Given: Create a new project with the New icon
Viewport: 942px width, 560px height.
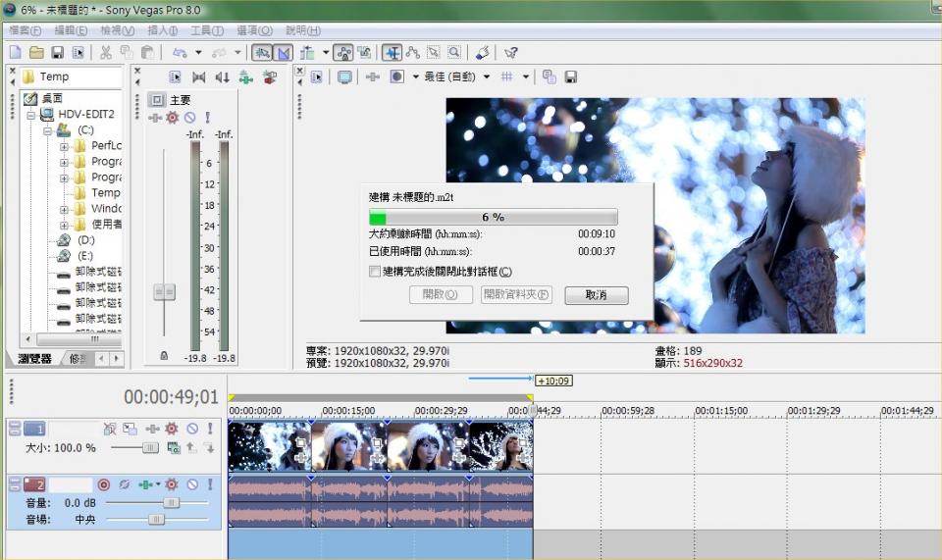Looking at the screenshot, I should [16, 53].
